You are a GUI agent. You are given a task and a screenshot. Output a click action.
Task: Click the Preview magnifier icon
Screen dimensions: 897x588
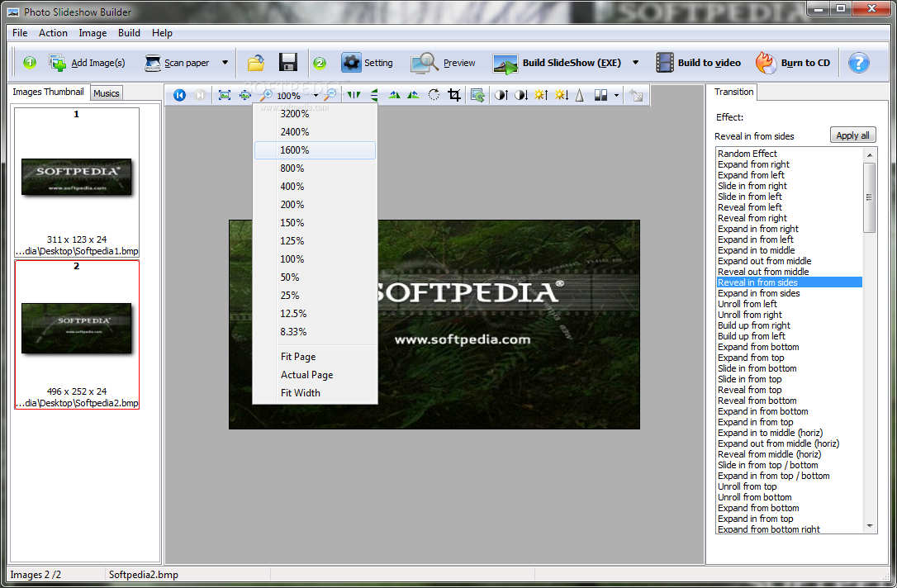(x=424, y=63)
